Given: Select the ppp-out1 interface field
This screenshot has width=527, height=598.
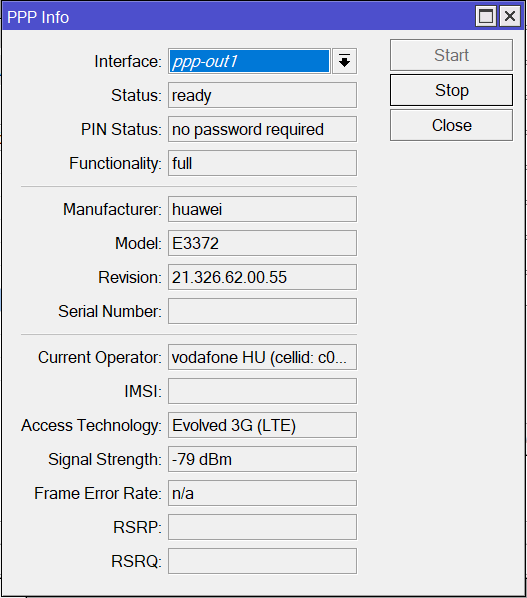Looking at the screenshot, I should tap(249, 61).
